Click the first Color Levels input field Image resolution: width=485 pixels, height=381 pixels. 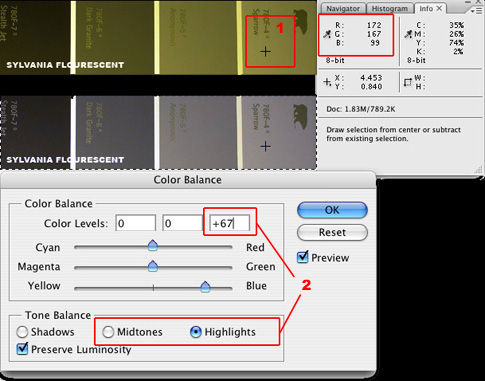(x=135, y=223)
